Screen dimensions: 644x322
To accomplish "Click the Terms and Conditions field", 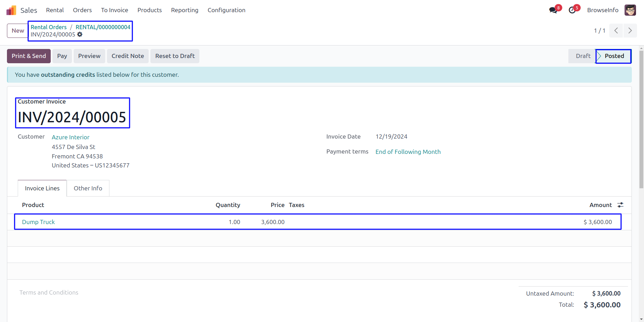I will point(49,292).
